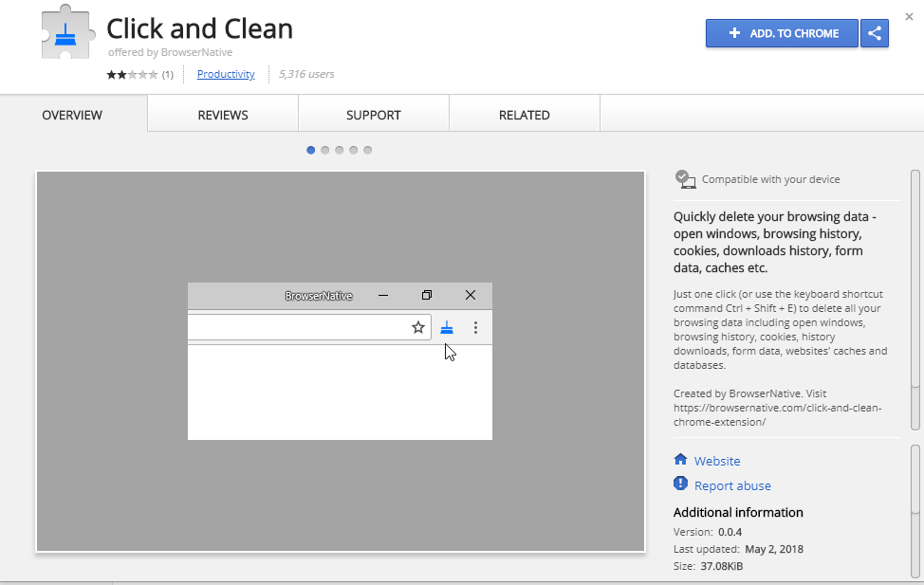Close the extension details dialog
Image resolution: width=924 pixels, height=585 pixels.
(909, 16)
